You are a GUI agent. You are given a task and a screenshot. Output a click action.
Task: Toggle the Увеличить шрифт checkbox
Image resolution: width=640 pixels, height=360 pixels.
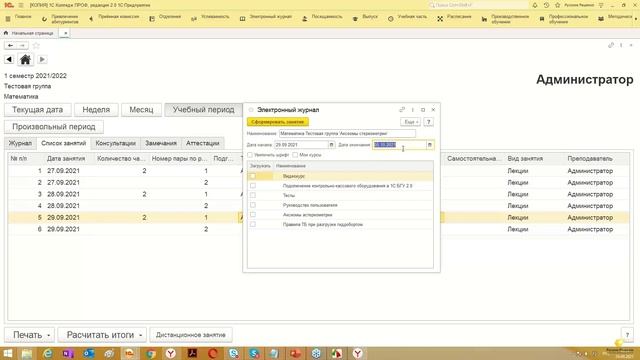(x=250, y=155)
